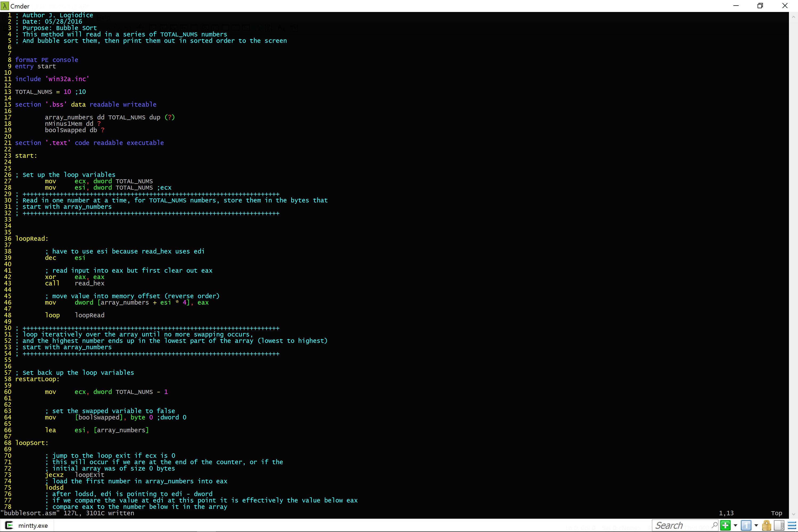798x532 pixels.
Task: Click the 'jecxz loopExit' instruction
Action: tap(75, 475)
